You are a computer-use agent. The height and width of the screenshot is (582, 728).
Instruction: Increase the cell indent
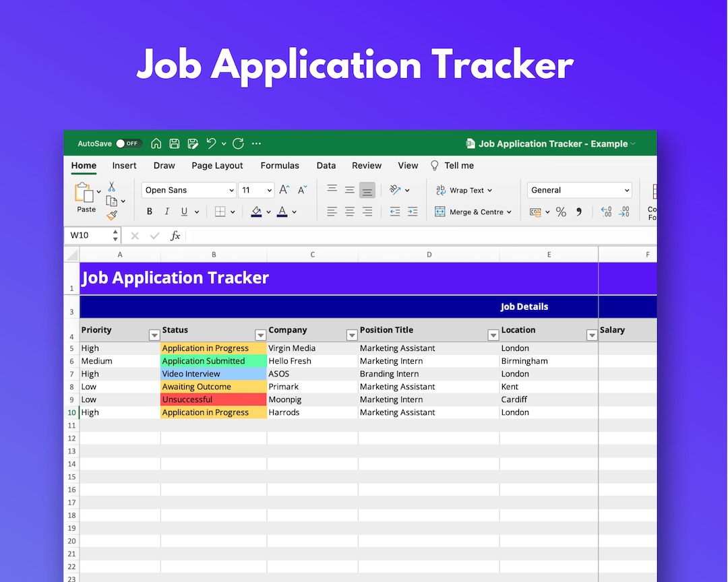(413, 212)
